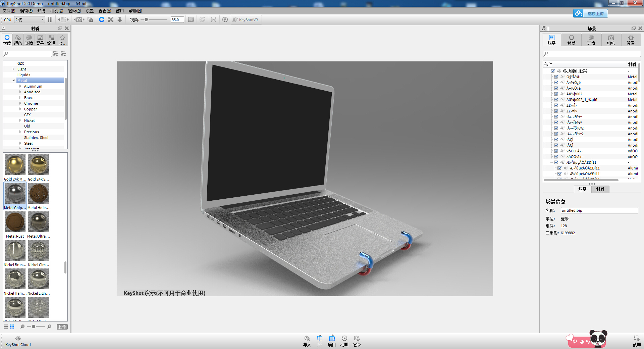Expand the Precious subfolder
The image size is (644, 349).
pos(20,132)
